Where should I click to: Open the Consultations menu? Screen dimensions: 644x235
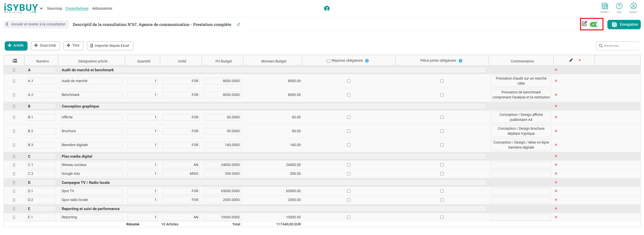pos(77,8)
